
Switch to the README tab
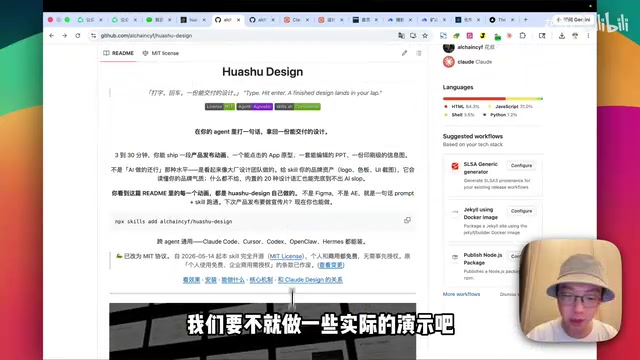(x=118, y=53)
